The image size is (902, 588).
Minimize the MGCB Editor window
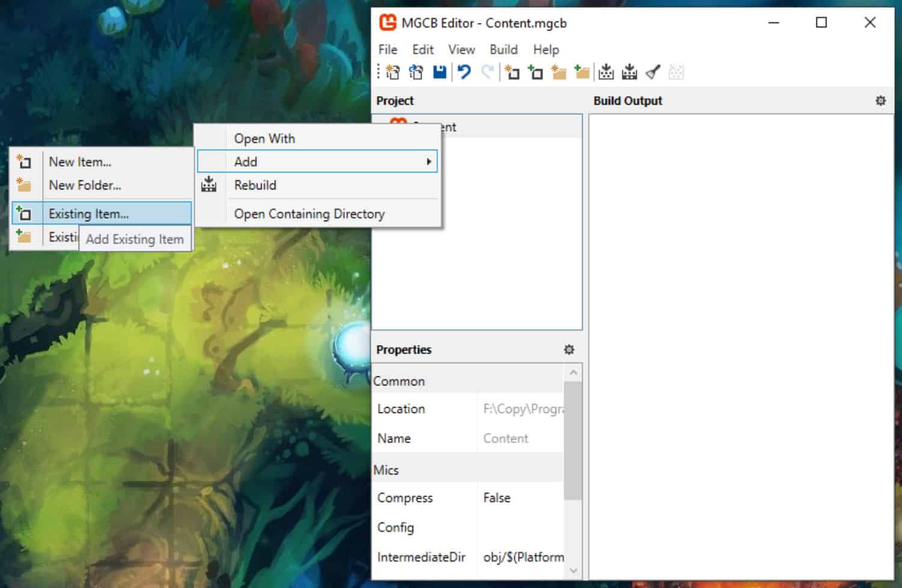click(774, 23)
